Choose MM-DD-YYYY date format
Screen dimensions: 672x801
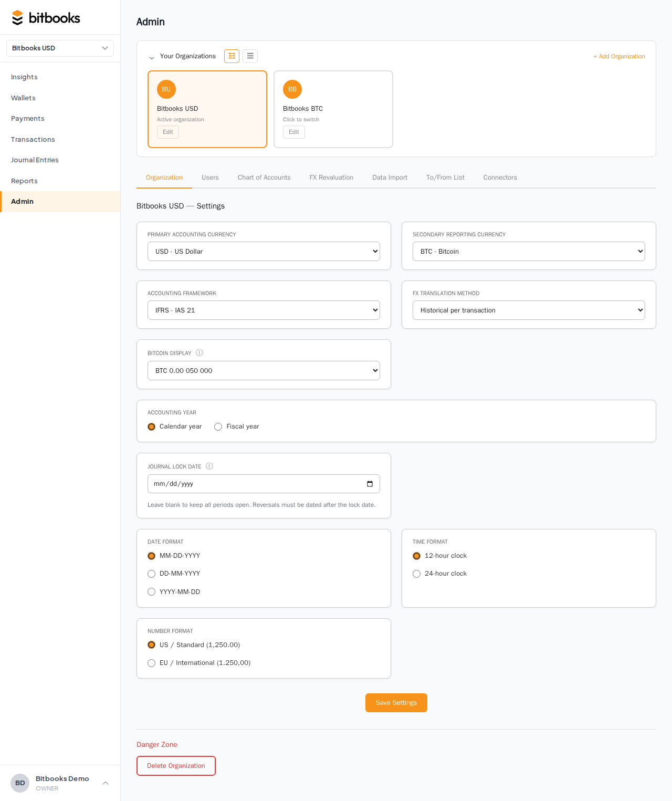(151, 556)
